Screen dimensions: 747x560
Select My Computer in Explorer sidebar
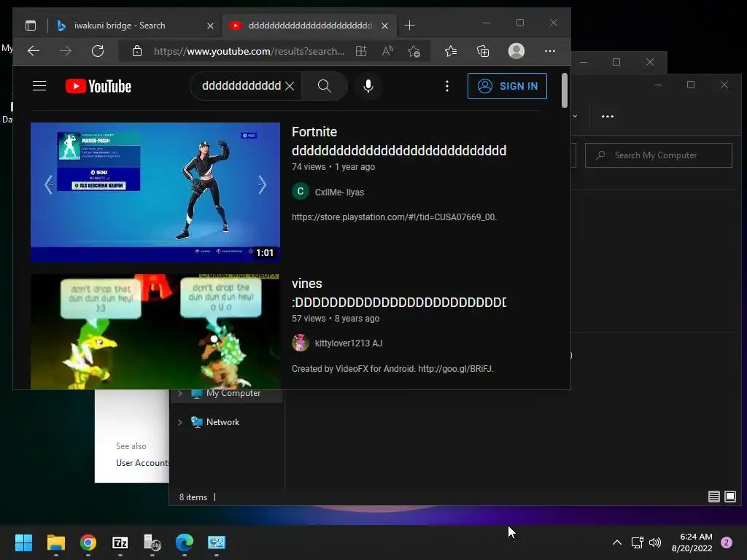[x=233, y=393]
